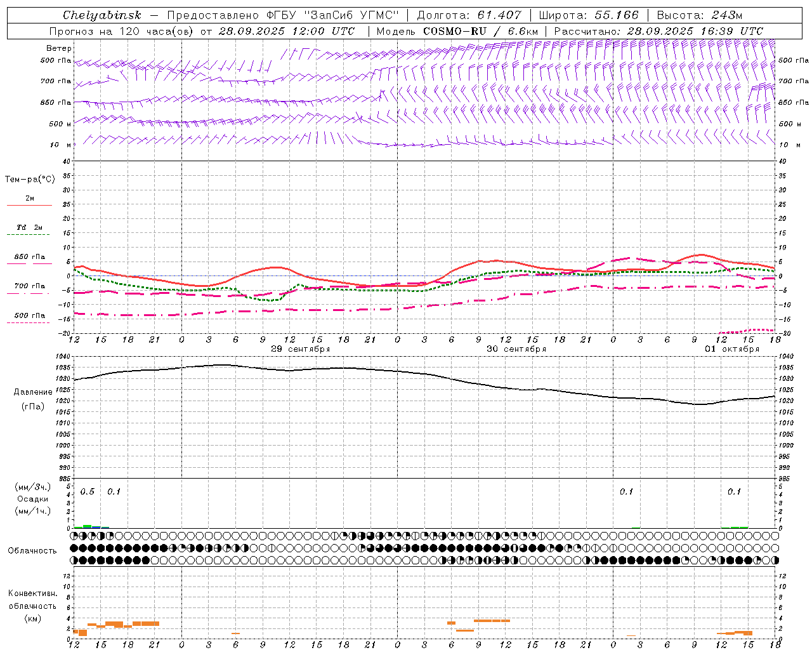Click the "40" value on left temperature axis
The width and height of the screenshot is (812, 650).
pyautogui.click(x=67, y=161)
